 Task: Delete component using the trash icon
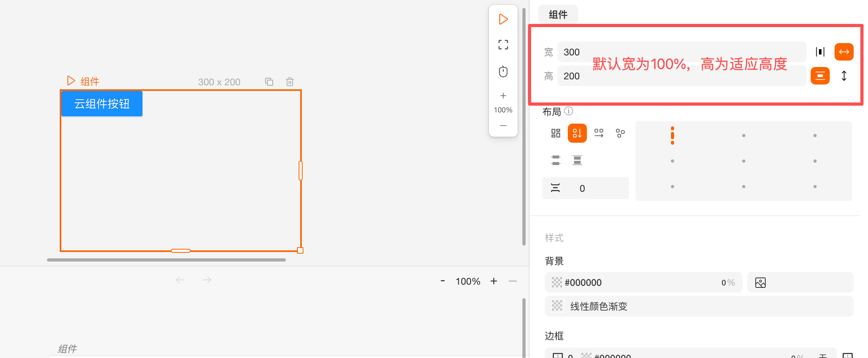(x=290, y=82)
